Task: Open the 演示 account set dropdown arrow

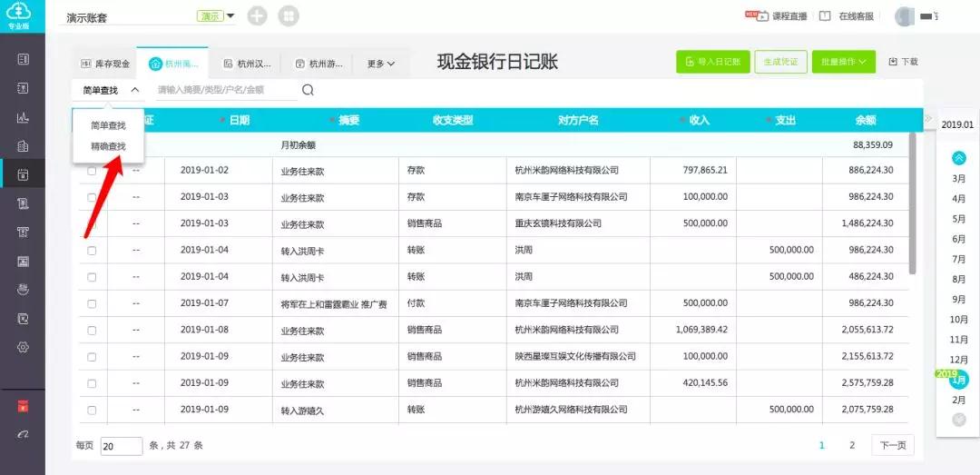Action: pos(230,16)
